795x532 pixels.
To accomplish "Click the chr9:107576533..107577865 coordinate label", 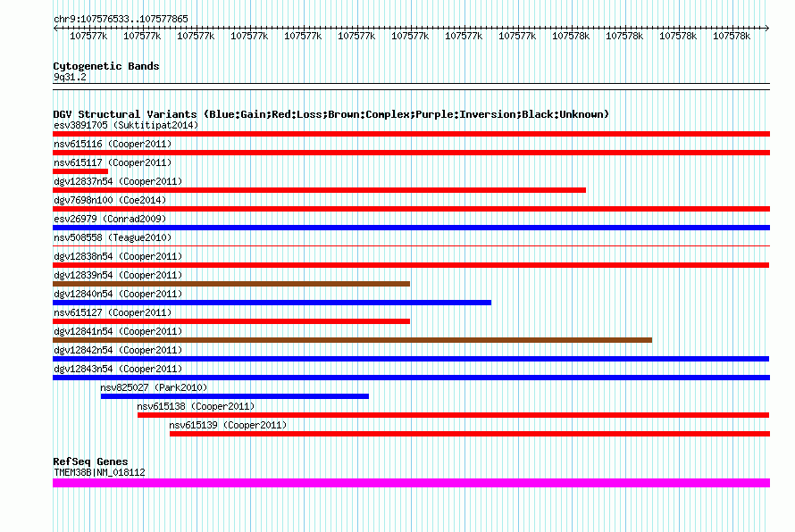I will point(121,19).
